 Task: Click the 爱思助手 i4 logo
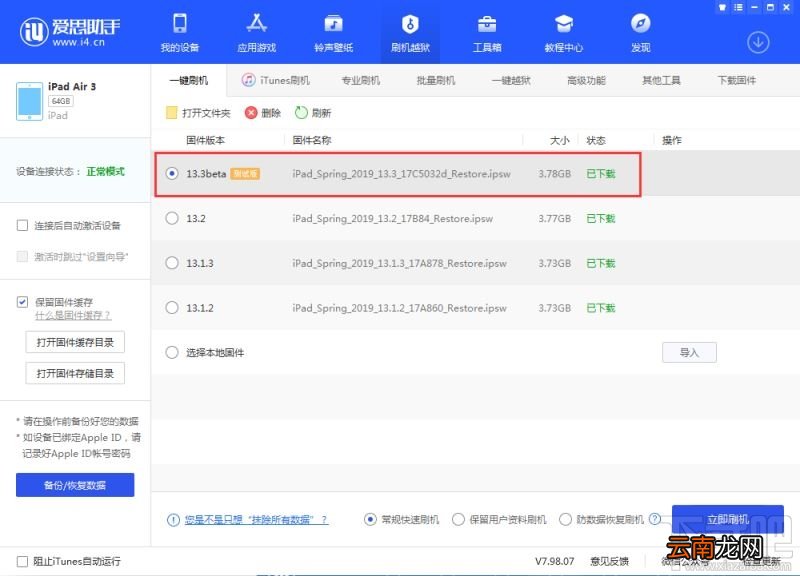point(69,32)
